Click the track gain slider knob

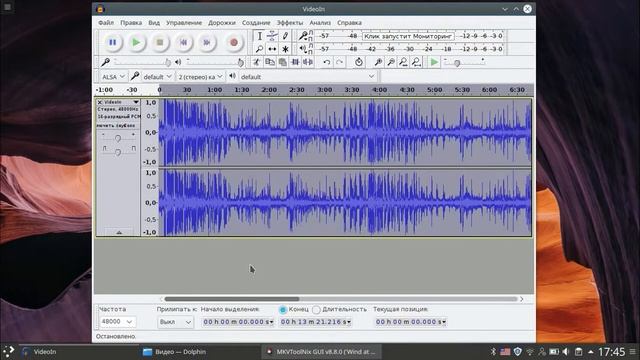coord(118,138)
